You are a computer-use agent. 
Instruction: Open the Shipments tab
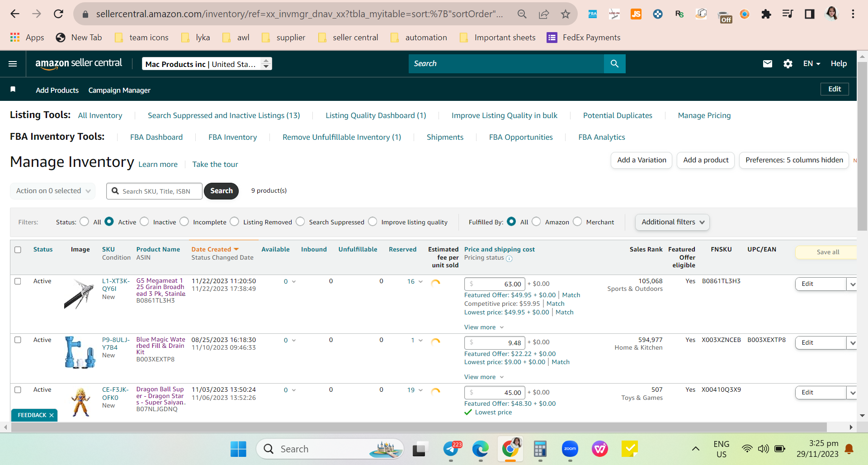point(445,137)
